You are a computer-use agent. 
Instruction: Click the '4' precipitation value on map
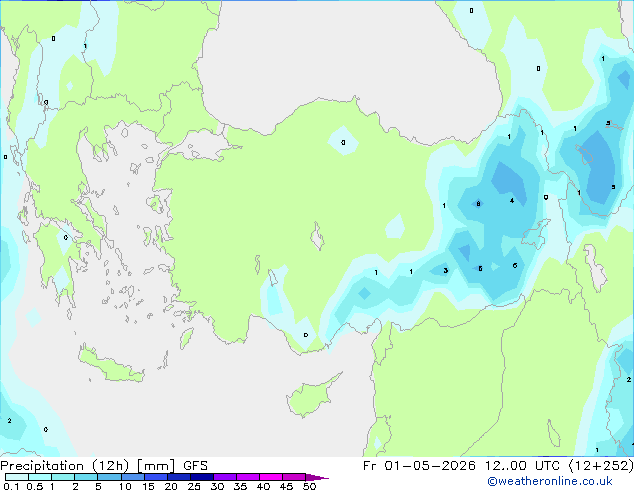tap(512, 201)
